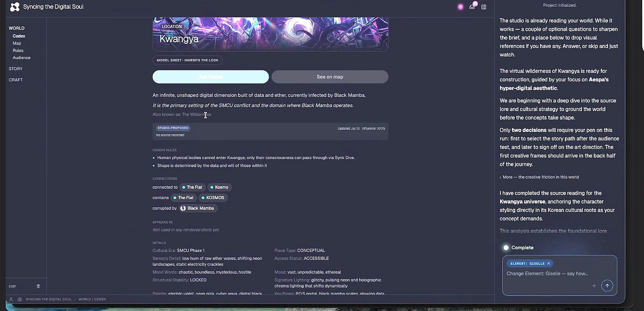644x311 pixels.
Task: Open the user profile icon in status bar
Action: point(11,299)
